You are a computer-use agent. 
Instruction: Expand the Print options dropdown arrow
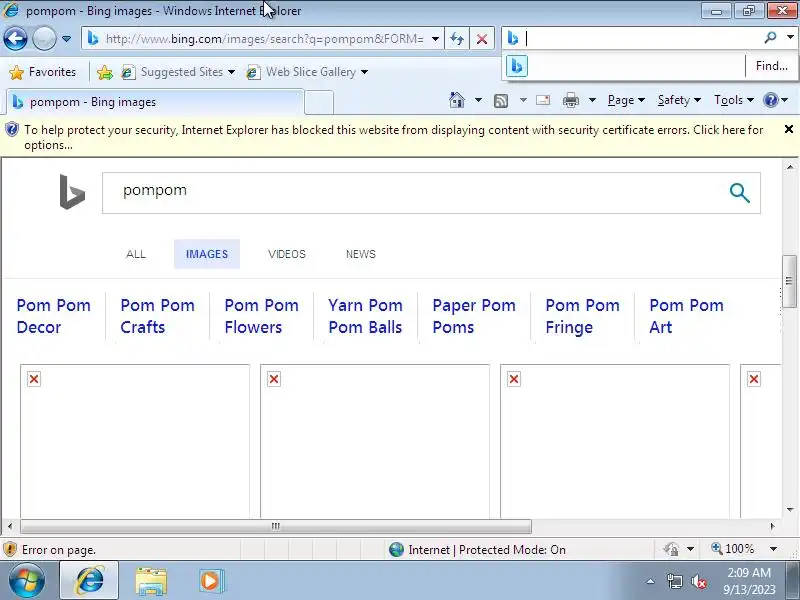pyautogui.click(x=592, y=100)
